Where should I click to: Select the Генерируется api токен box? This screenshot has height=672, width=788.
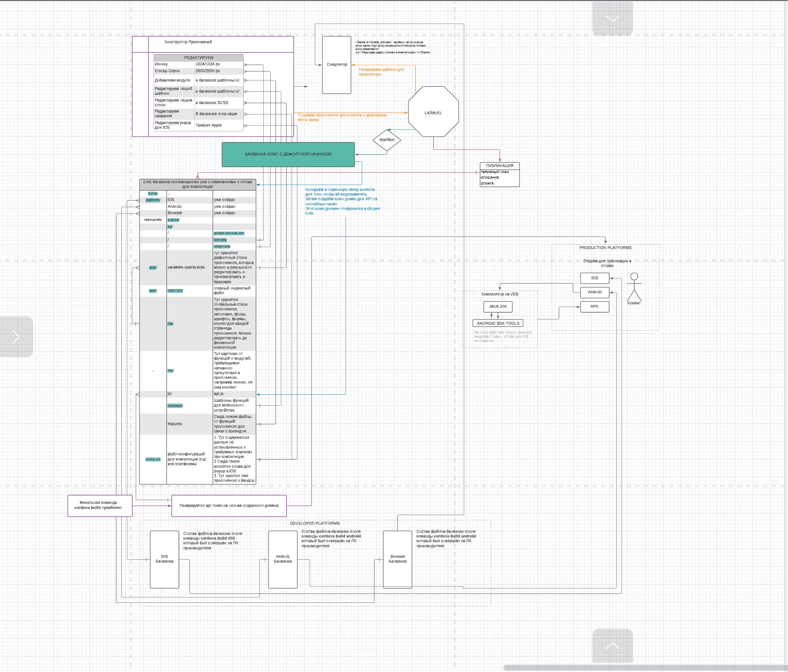click(x=229, y=506)
